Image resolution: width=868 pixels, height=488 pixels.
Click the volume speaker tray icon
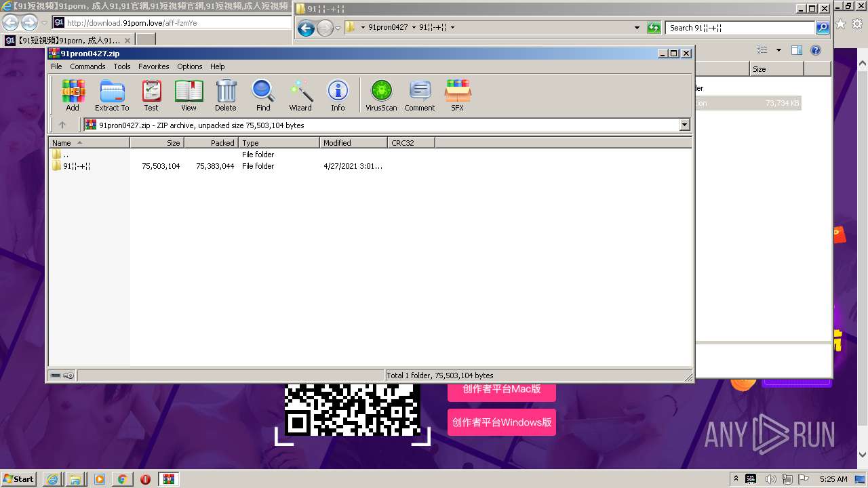pos(771,479)
